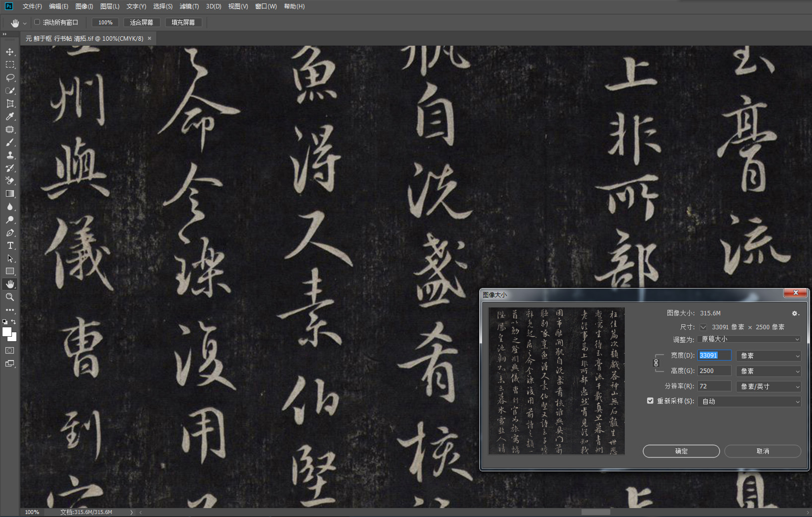Click the foreground color swatch
The height and width of the screenshot is (517, 812).
pos(6,332)
